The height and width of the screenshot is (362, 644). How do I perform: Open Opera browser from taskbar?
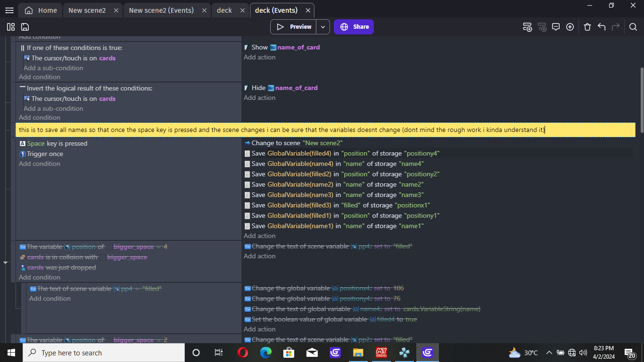[243, 353]
